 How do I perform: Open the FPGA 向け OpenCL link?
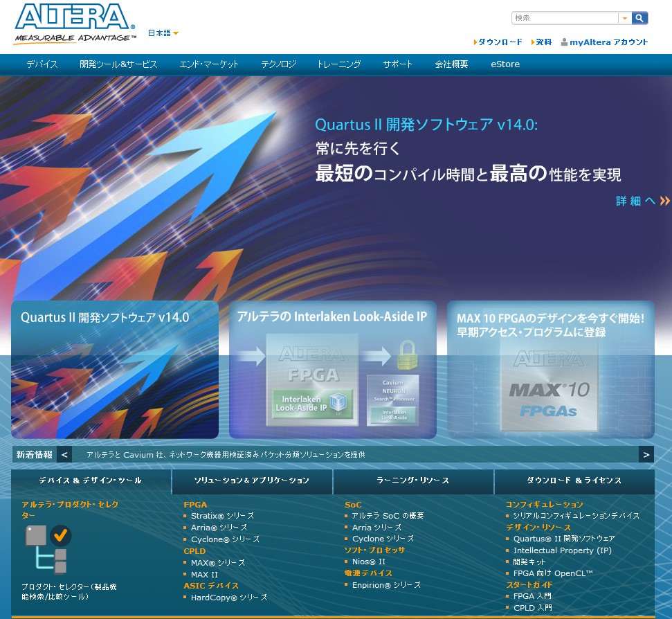(553, 573)
